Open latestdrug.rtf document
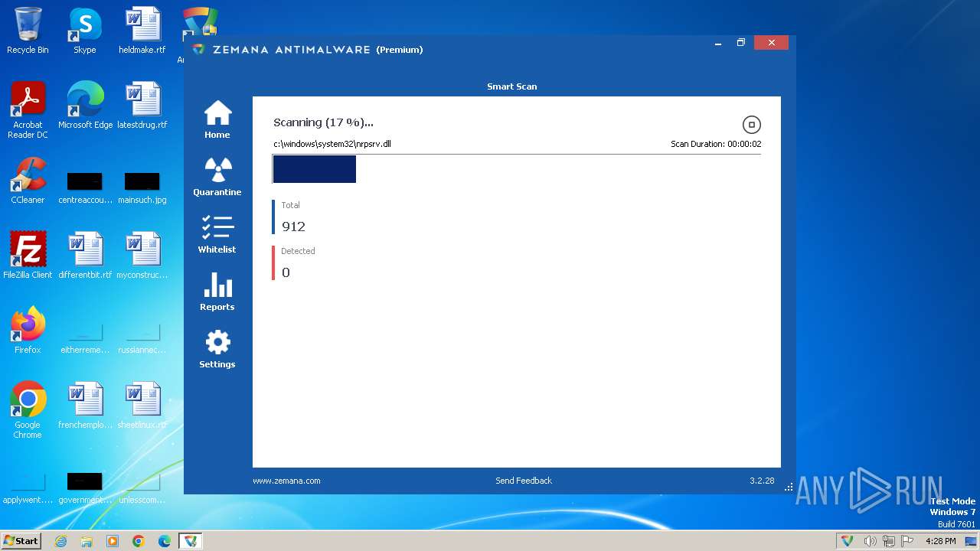 click(142, 106)
